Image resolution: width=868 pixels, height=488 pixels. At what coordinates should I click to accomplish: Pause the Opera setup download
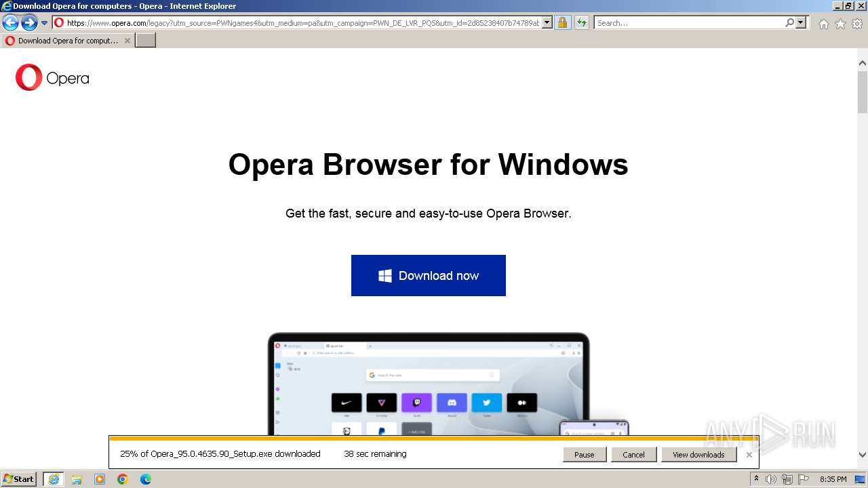click(585, 455)
